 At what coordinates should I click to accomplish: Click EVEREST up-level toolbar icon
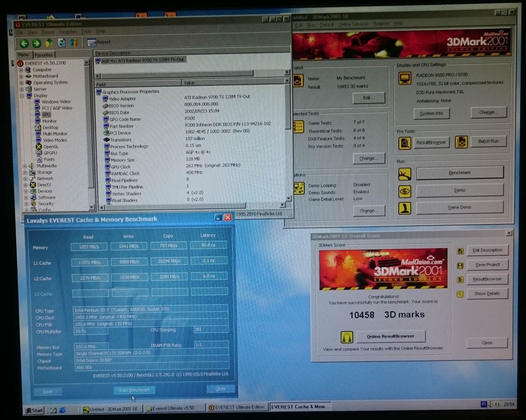pyautogui.click(x=49, y=43)
